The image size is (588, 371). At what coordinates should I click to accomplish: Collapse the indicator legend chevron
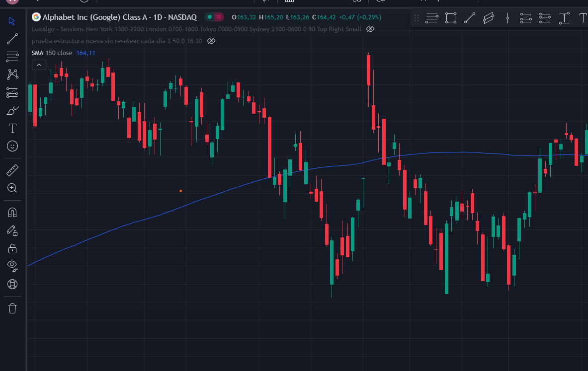point(39,65)
